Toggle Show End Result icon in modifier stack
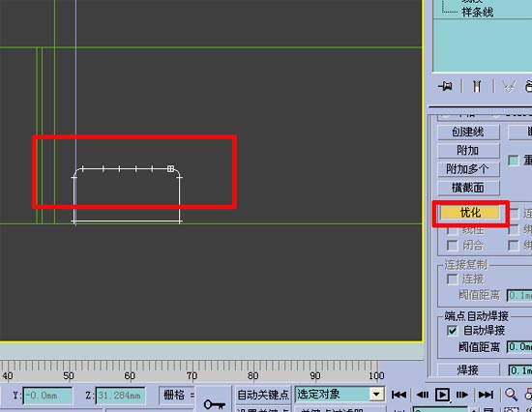Screen dimensions: 532x412 pos(477,86)
